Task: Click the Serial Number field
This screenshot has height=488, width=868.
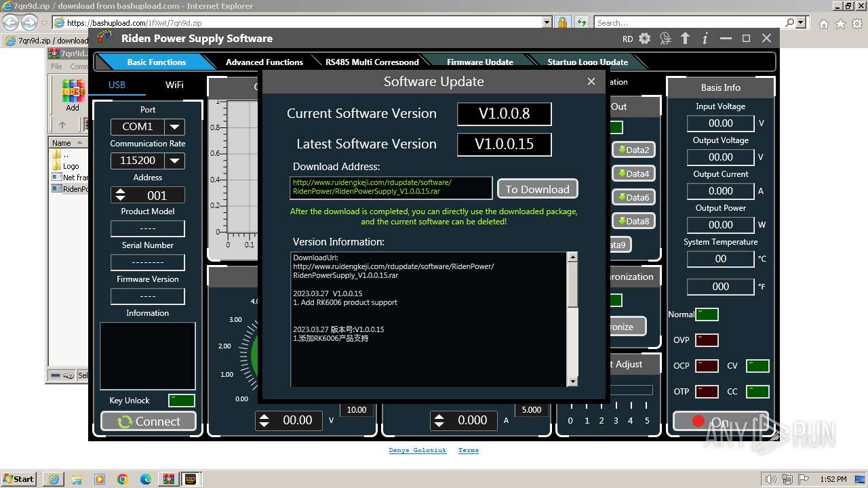Action: point(147,262)
